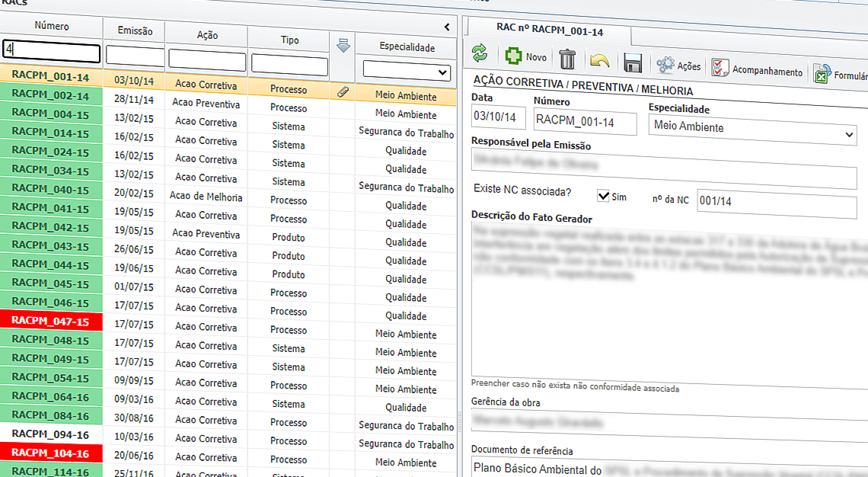The image size is (868, 477).
Task: Click the Emissão column header
Action: click(x=134, y=30)
